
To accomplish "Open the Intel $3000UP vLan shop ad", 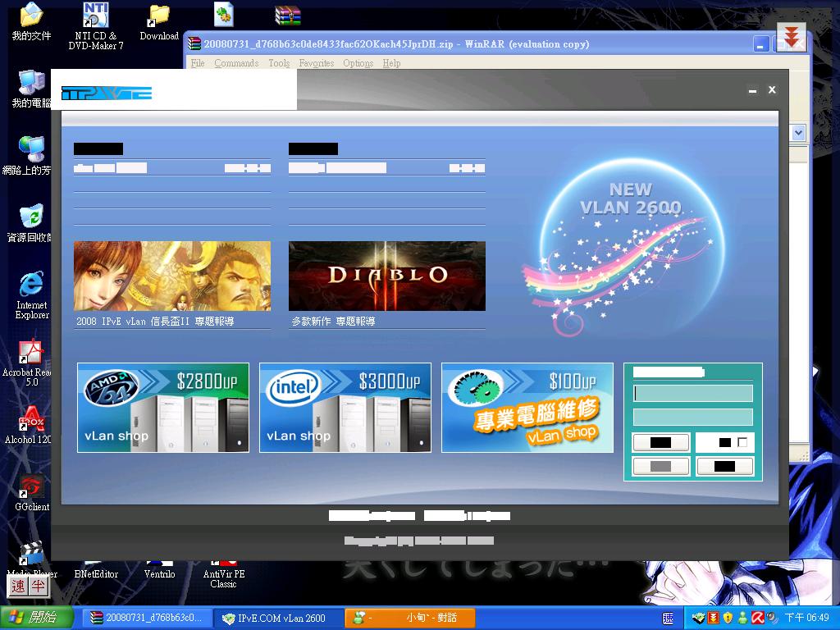I will pyautogui.click(x=345, y=408).
